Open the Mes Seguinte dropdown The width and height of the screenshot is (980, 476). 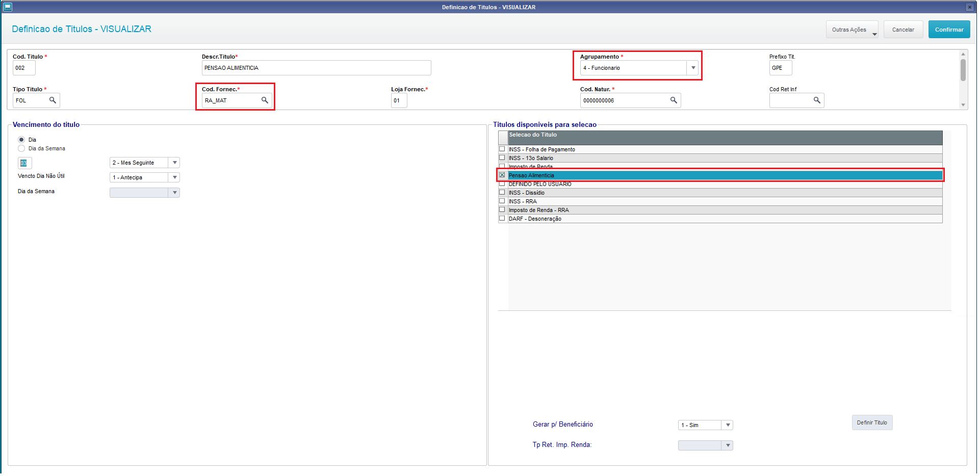click(174, 163)
